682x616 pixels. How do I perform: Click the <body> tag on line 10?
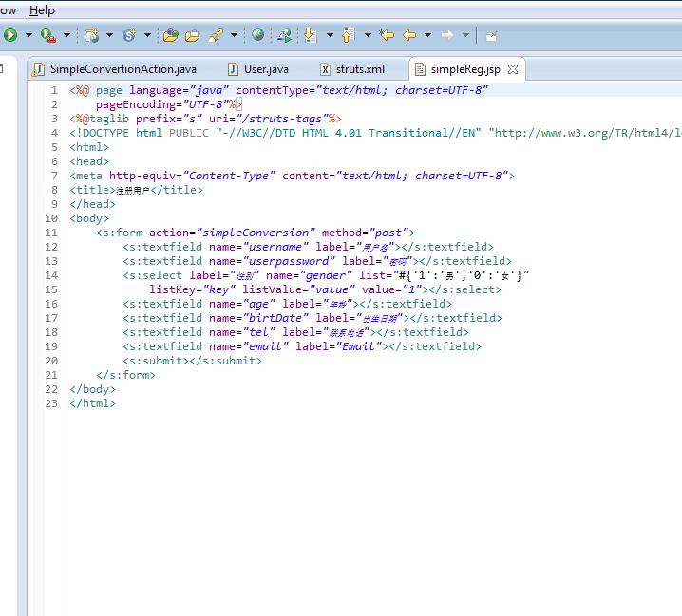(x=89, y=218)
